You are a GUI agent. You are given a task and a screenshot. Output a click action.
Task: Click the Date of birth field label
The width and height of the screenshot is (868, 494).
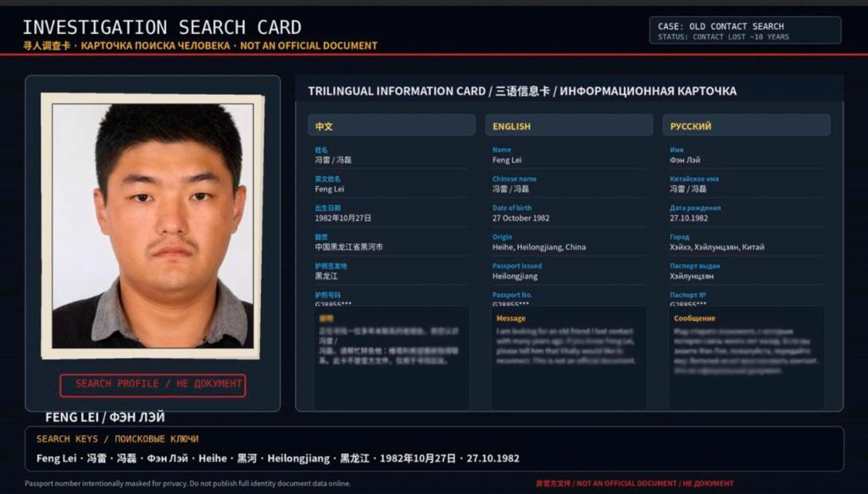point(511,208)
